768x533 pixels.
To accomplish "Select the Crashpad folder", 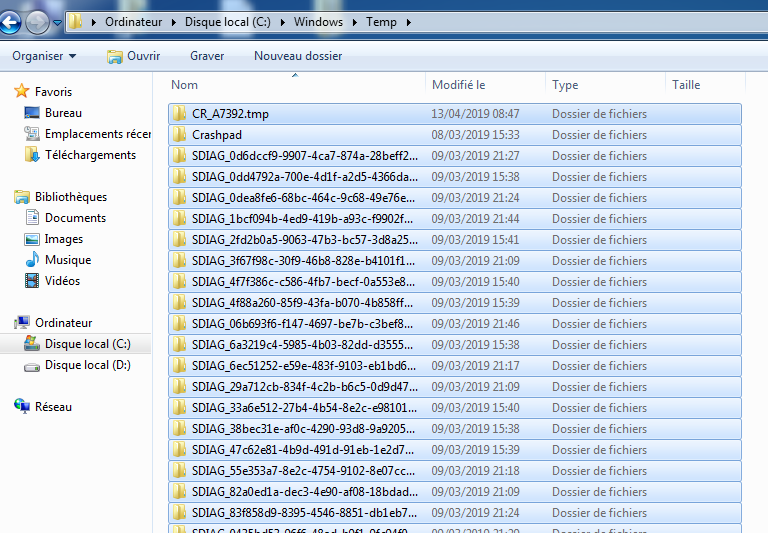I will point(217,135).
